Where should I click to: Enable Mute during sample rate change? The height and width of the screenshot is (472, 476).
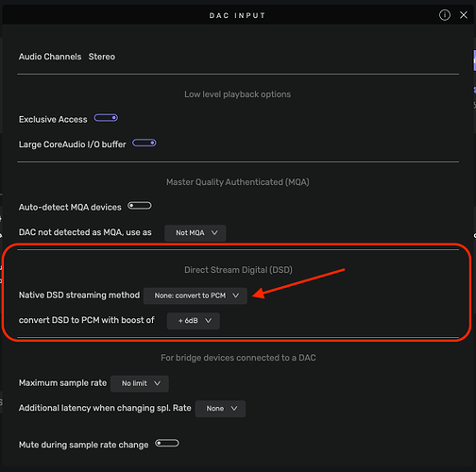pyautogui.click(x=167, y=444)
